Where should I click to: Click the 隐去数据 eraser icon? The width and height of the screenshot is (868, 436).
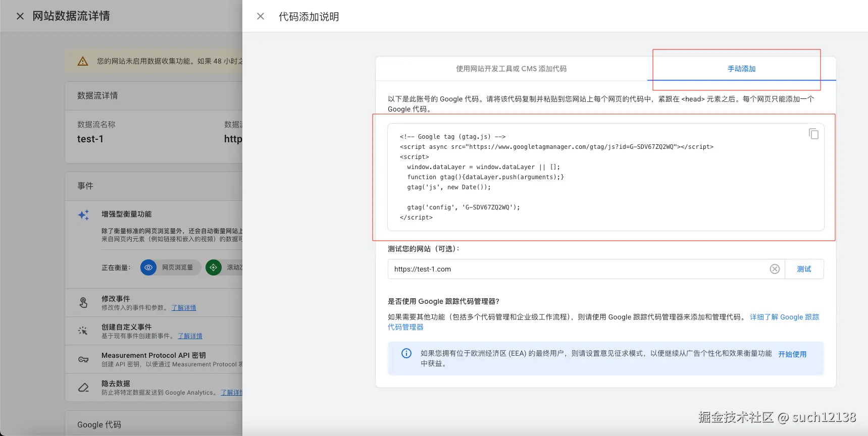(x=83, y=388)
